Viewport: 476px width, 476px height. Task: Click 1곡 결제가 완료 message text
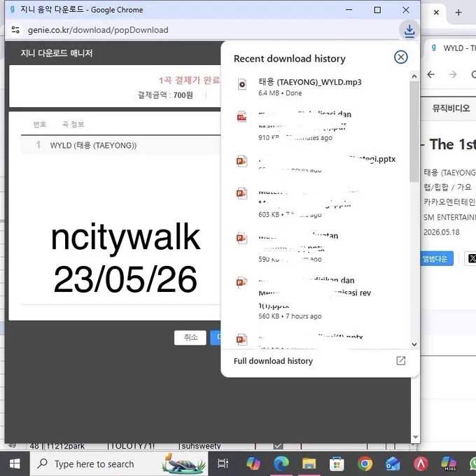click(190, 80)
